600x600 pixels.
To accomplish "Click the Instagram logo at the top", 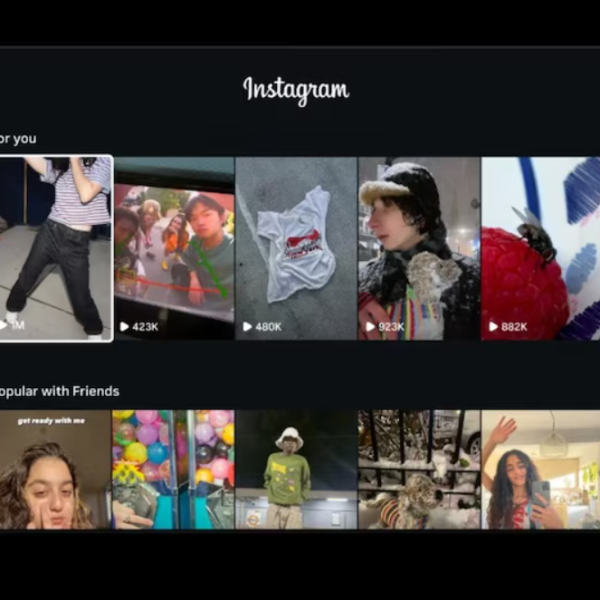I will (x=296, y=90).
